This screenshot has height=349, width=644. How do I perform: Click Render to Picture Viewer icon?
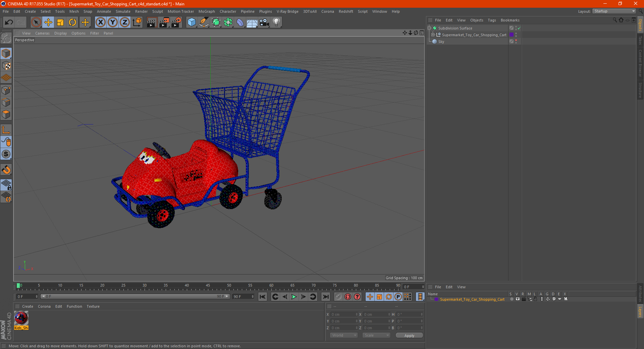click(164, 22)
